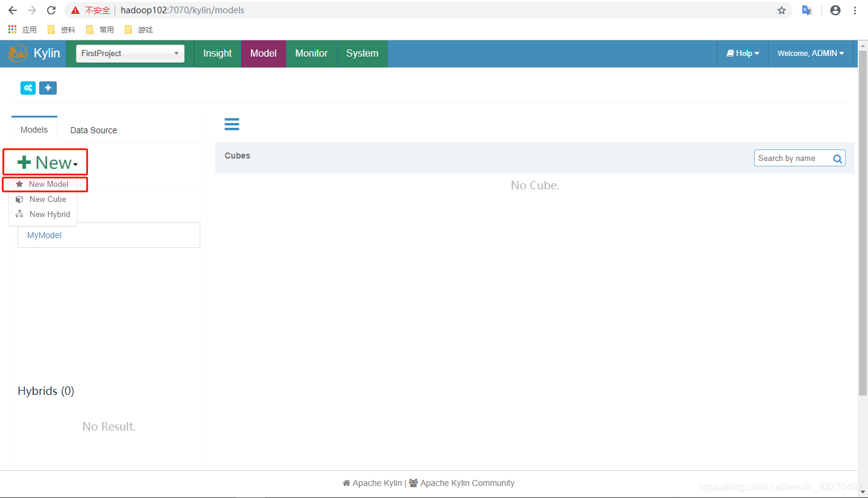Open the Welcome, ADMIN user menu

pos(811,53)
